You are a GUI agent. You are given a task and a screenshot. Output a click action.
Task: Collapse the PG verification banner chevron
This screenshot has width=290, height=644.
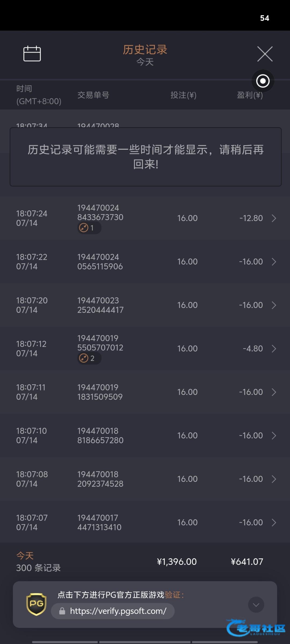point(256,605)
